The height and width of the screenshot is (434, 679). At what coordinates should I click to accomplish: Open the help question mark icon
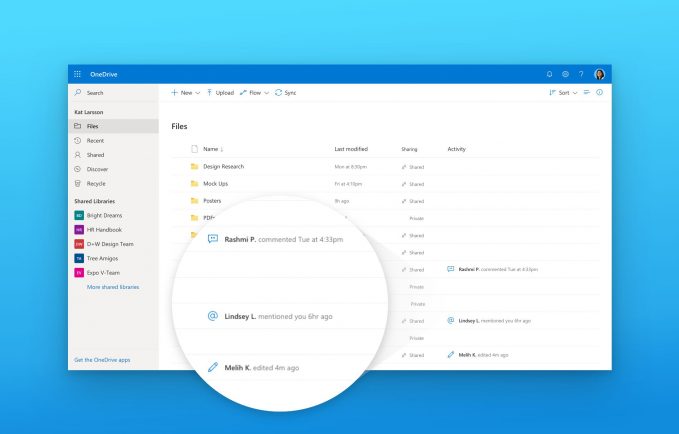point(581,74)
